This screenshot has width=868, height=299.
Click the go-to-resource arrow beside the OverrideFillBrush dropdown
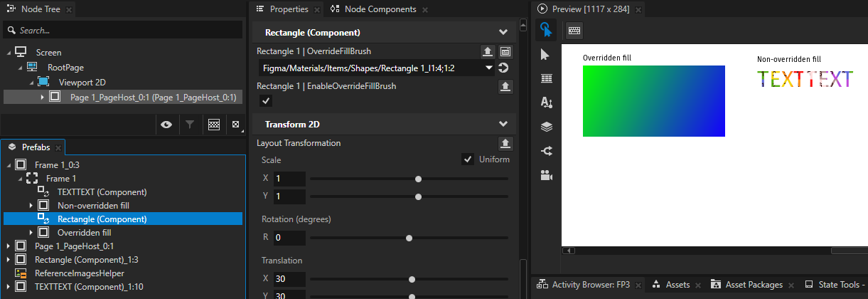[503, 68]
